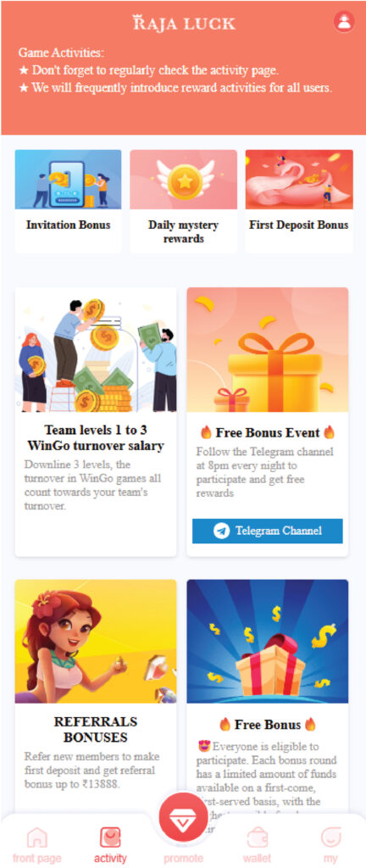Open the coins jar team salary illustration

(96, 349)
